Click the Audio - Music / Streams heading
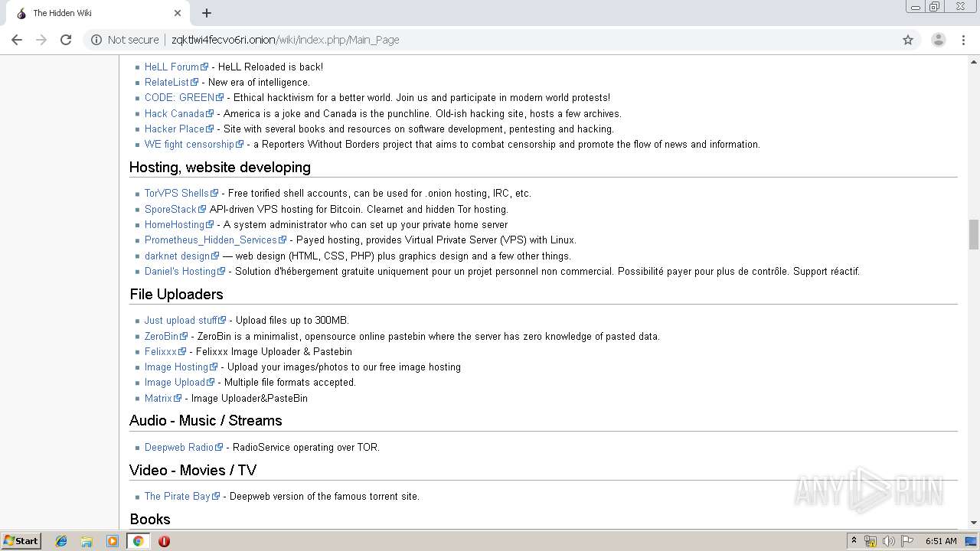The width and height of the screenshot is (980, 551). (x=205, y=420)
